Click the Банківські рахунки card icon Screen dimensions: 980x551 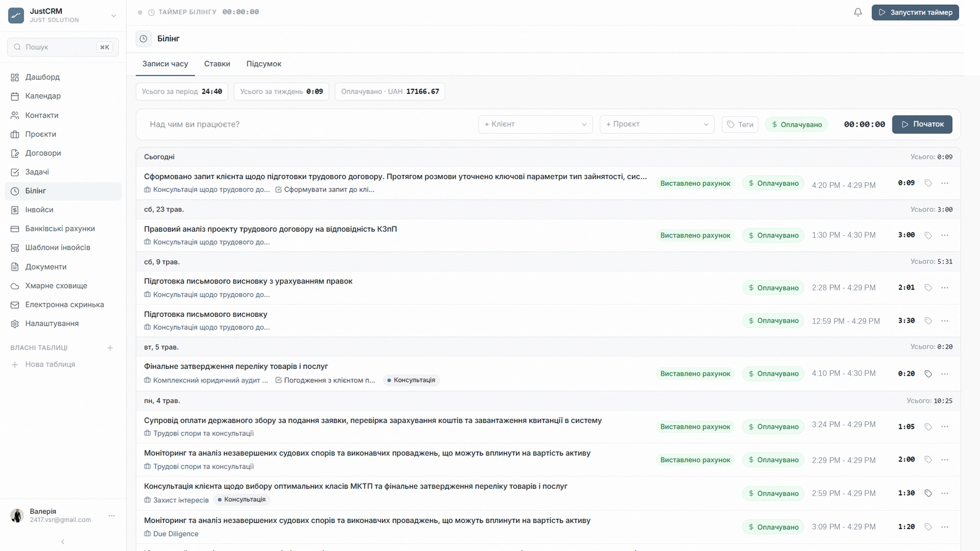click(x=15, y=229)
